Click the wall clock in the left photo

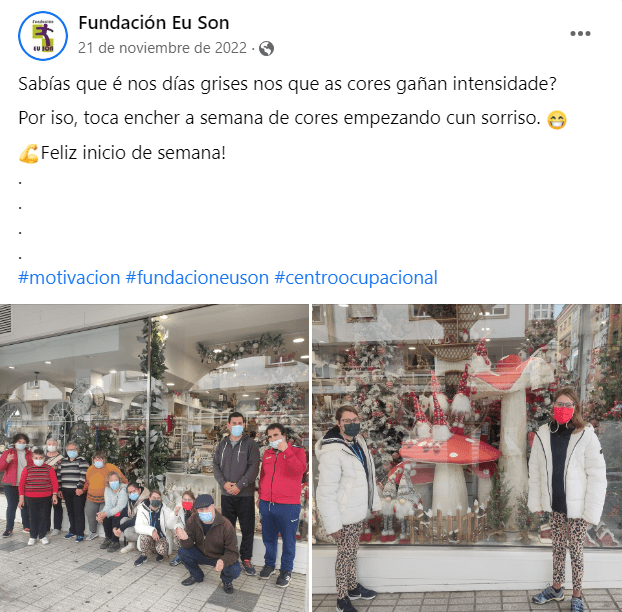tap(80, 399)
